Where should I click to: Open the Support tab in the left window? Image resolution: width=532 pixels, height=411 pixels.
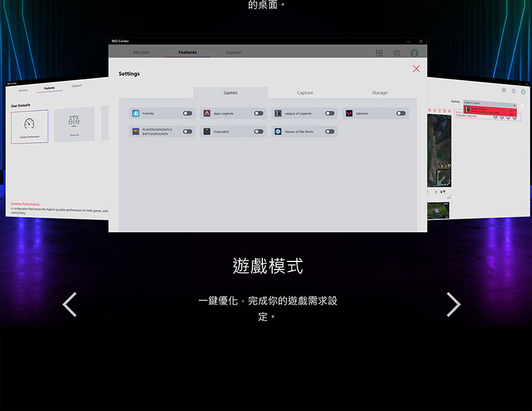click(x=77, y=86)
